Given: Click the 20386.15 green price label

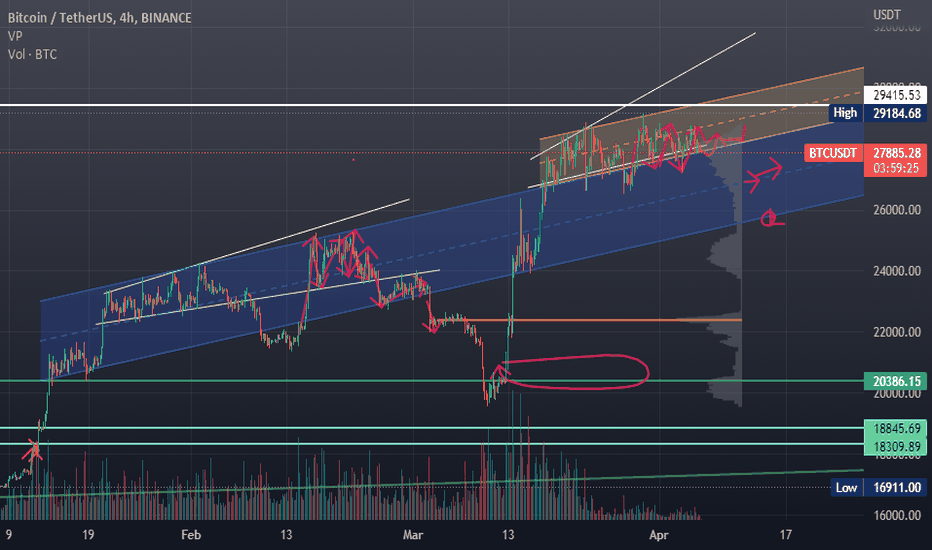Looking at the screenshot, I should pos(896,381).
